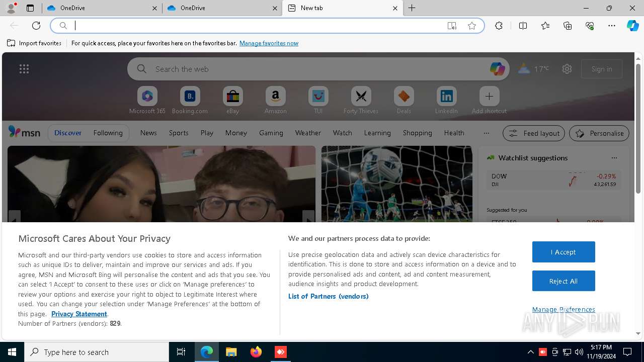Open Amazon shortcut
The image size is (644, 362).
coord(276,100)
